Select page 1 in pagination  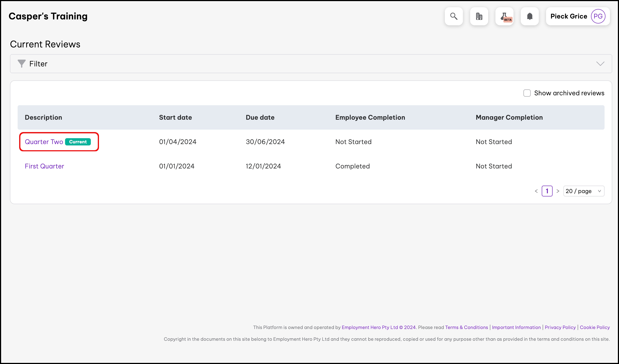click(x=547, y=191)
